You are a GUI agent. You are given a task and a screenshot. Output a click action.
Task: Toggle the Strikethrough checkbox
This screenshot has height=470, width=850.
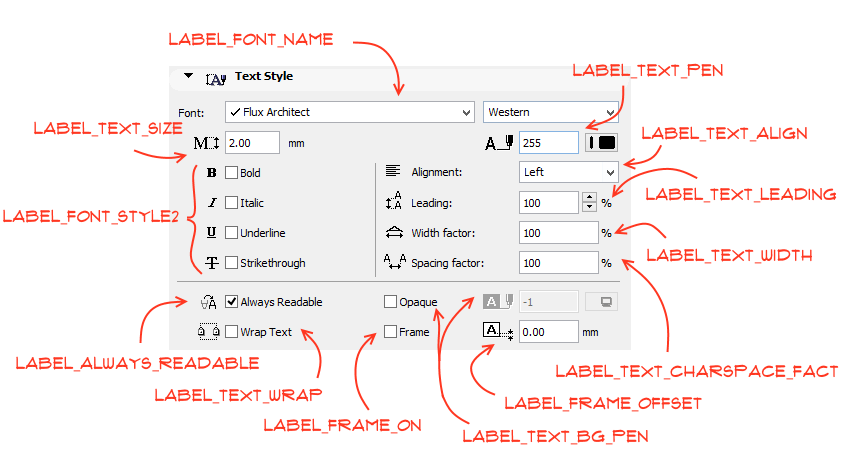click(231, 263)
